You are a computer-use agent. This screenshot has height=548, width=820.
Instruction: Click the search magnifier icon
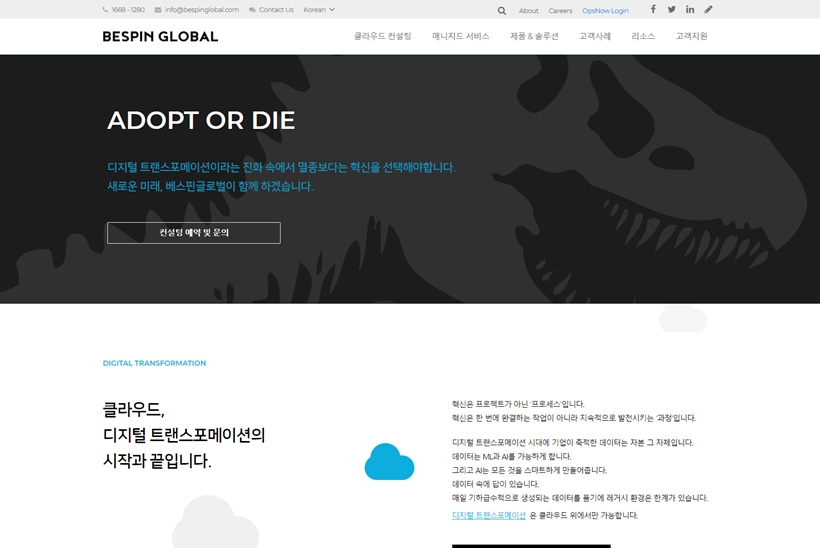pos(502,10)
